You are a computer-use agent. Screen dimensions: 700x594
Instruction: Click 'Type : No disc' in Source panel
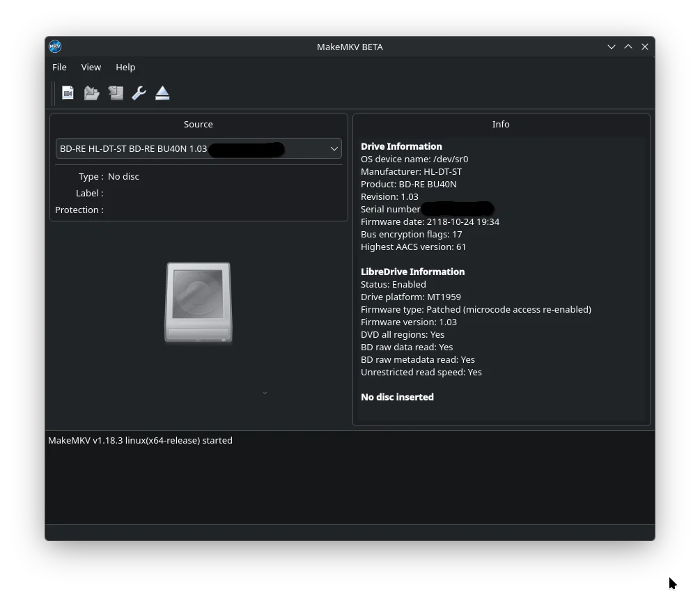pos(109,176)
